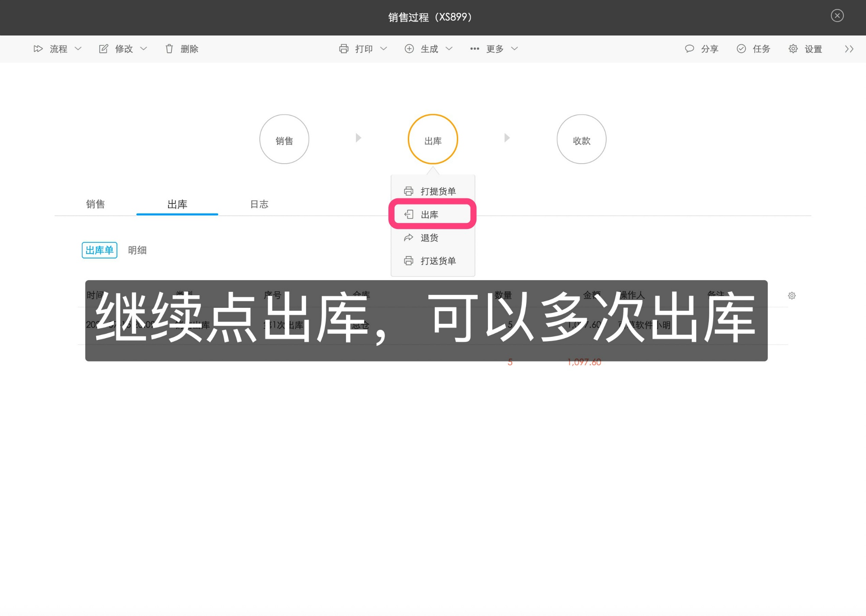Expand the double-chevron panel toggle
The image size is (866, 616).
(x=849, y=49)
